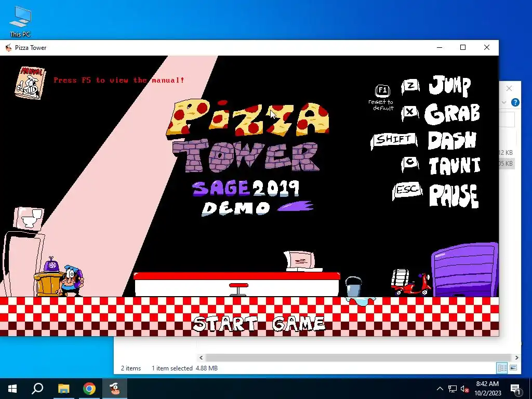Click the X key icon for Grab
Screen dimensions: 532x399
click(410, 112)
